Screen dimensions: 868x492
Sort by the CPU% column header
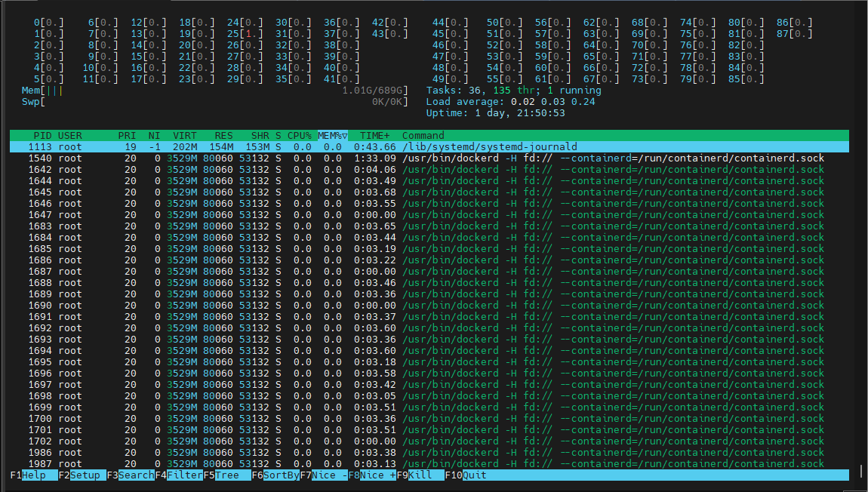(299, 136)
